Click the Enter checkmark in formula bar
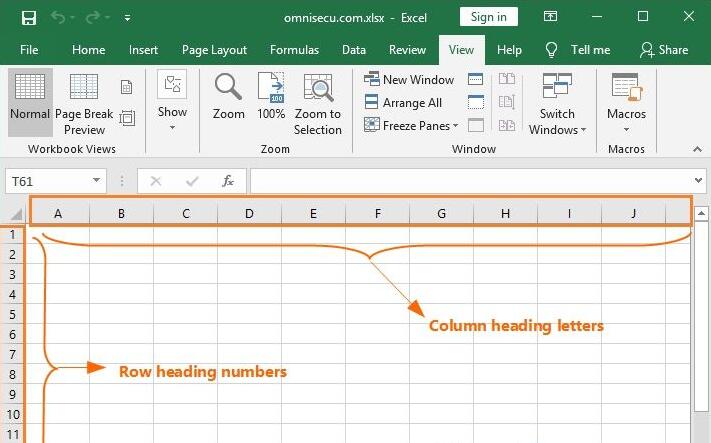711x443 pixels. tap(192, 181)
